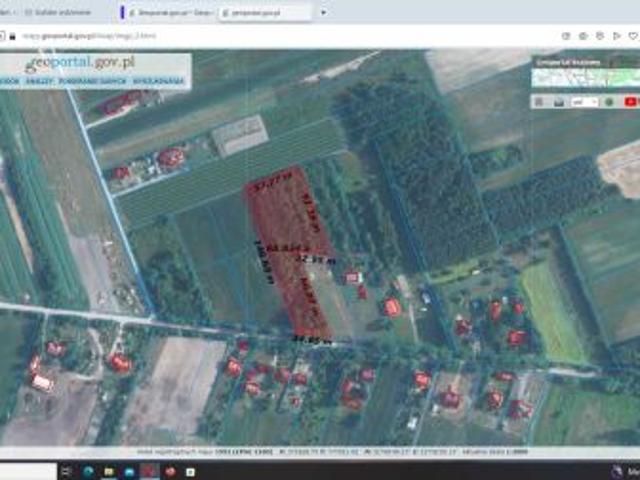The width and height of the screenshot is (640, 480).
Task: Open Edge browser from the taskbar
Action: click(x=87, y=471)
